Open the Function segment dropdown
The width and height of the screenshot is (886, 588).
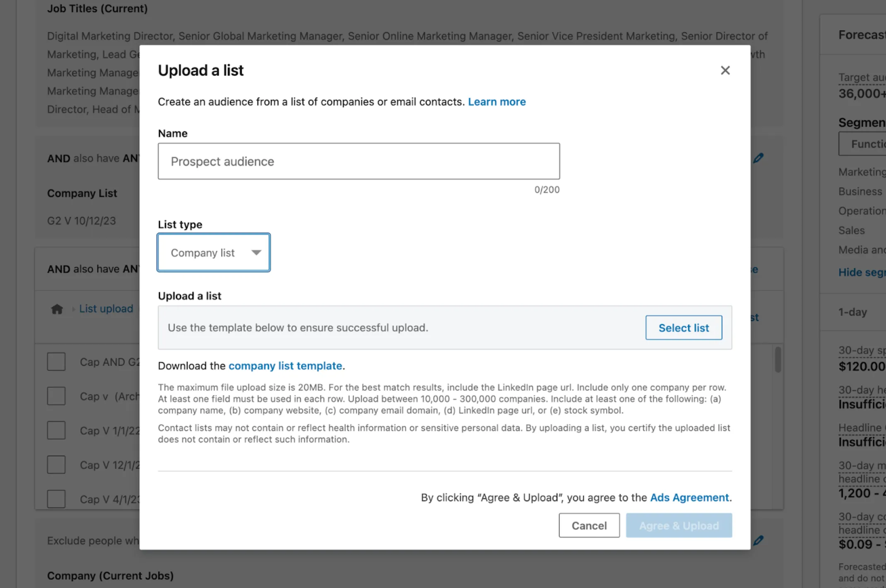[x=862, y=144]
